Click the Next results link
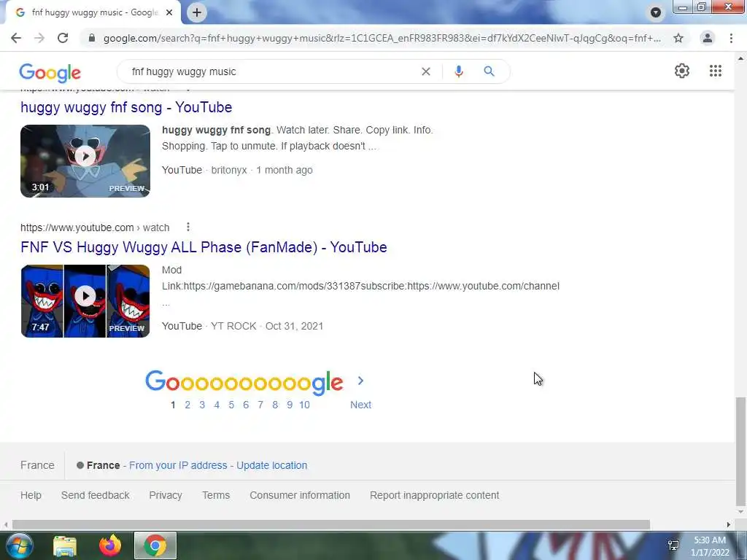The image size is (747, 560). pos(360,405)
